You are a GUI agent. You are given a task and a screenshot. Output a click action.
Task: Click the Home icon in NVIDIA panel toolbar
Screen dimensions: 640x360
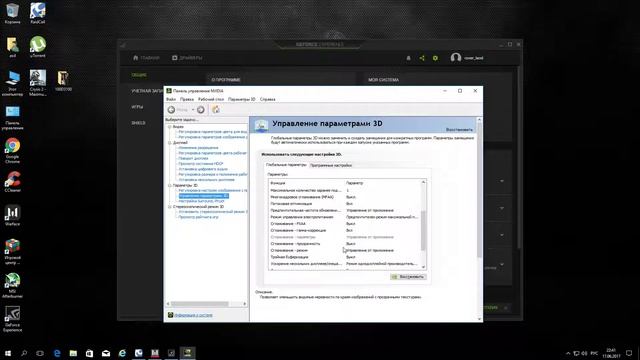216,109
